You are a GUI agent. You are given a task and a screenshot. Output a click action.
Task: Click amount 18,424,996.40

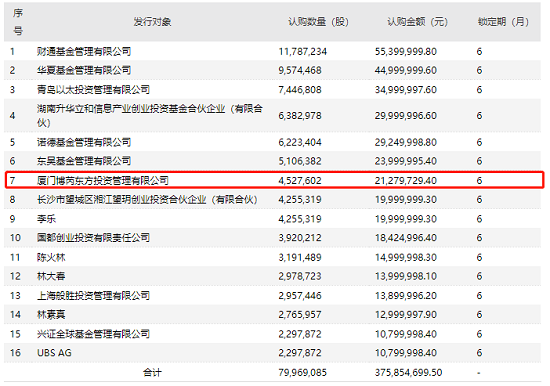pos(406,238)
